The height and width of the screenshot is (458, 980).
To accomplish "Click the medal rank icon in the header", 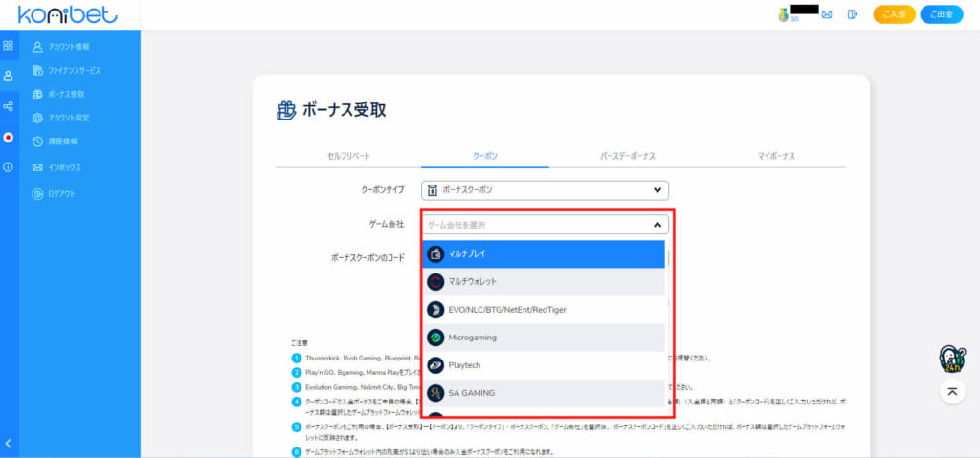I will [783, 15].
